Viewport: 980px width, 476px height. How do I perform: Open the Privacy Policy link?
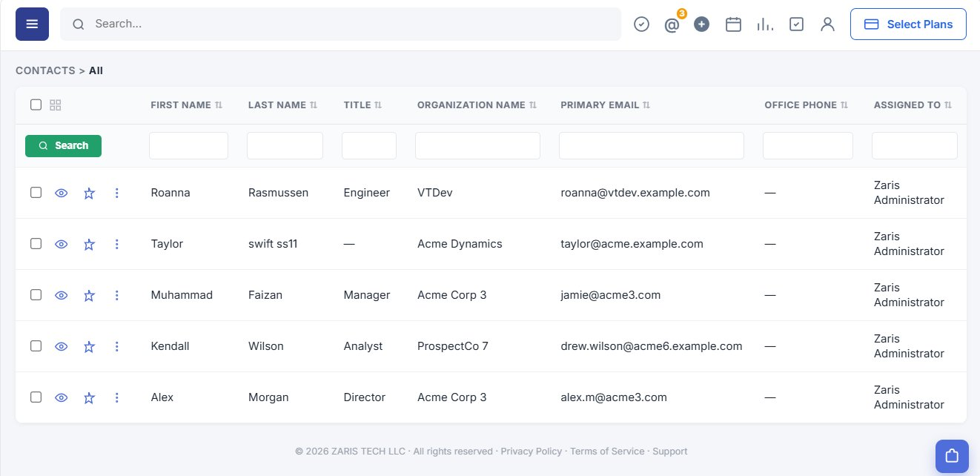531,452
